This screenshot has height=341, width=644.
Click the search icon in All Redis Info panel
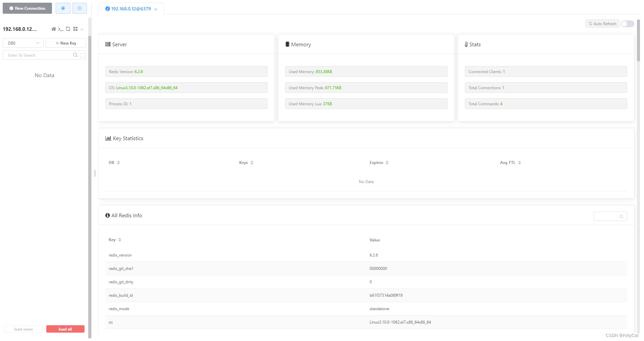click(x=622, y=216)
